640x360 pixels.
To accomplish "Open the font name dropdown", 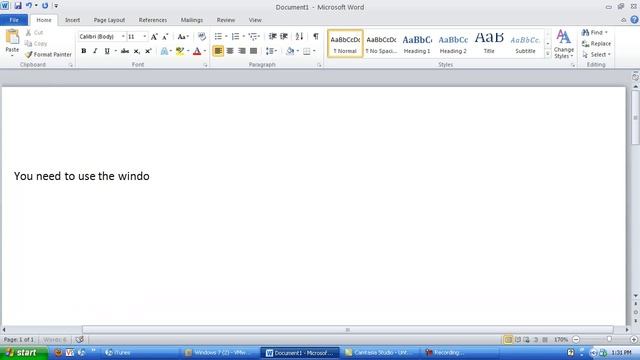I will 123,37.
